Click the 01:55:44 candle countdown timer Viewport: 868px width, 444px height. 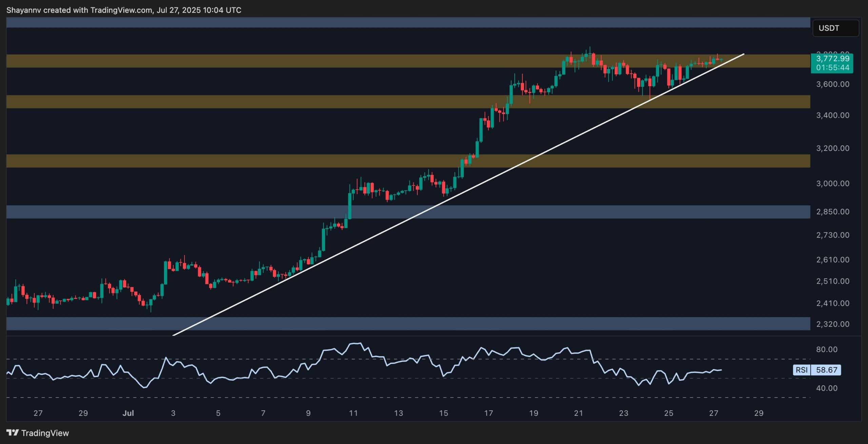832,67
